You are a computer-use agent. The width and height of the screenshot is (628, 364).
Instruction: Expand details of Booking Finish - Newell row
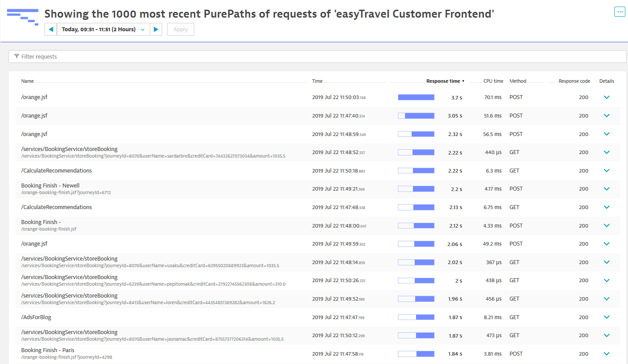pyautogui.click(x=606, y=189)
